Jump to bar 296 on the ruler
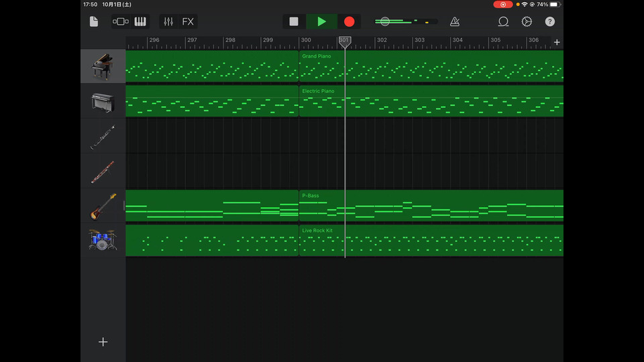 [x=154, y=40]
